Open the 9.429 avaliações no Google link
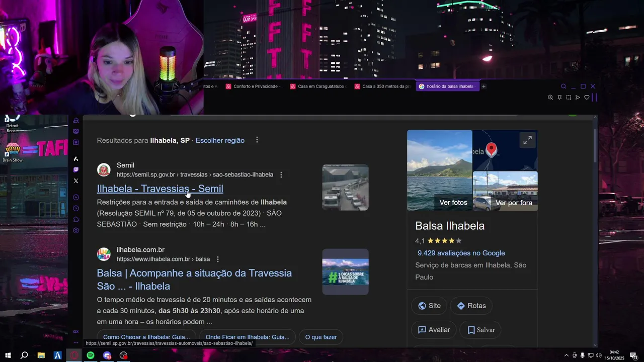The image size is (644, 362). [461, 253]
